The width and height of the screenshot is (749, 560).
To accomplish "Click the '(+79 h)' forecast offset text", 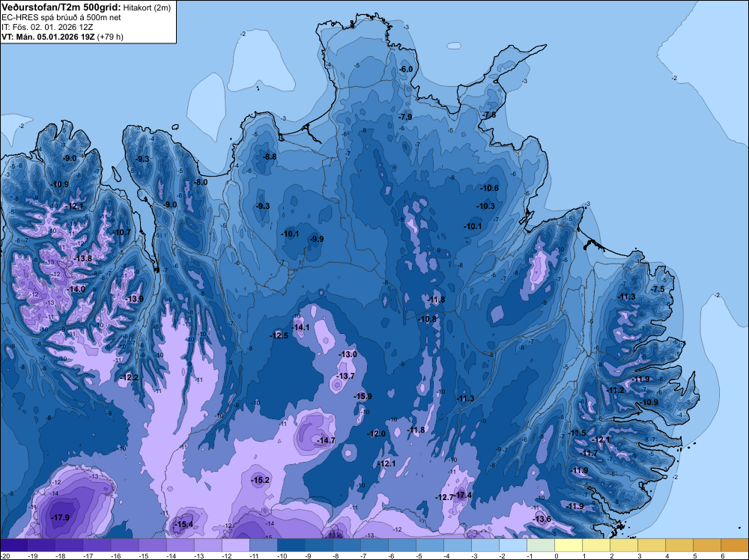I will click(110, 37).
